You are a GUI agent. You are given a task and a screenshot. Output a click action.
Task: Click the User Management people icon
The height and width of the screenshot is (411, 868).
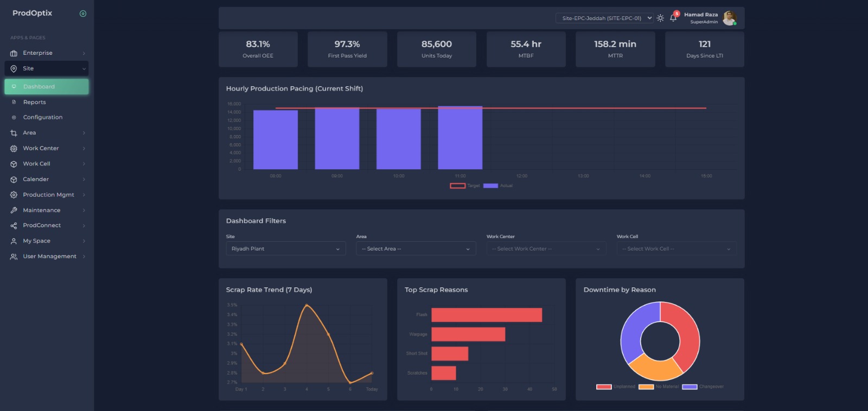pyautogui.click(x=14, y=256)
